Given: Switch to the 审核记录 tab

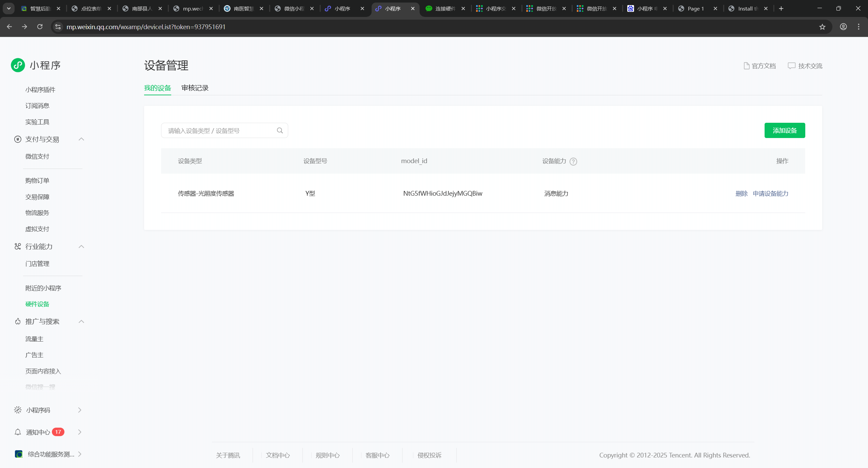Looking at the screenshot, I should pos(195,88).
